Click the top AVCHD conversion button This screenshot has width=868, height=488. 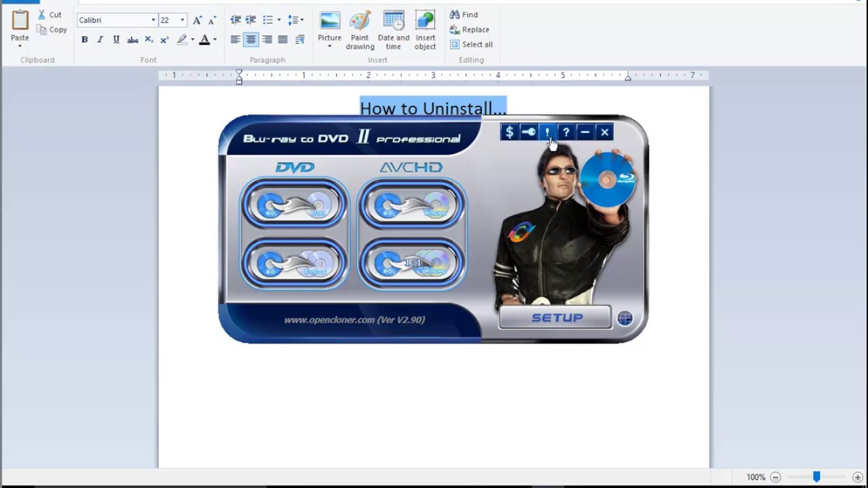412,204
